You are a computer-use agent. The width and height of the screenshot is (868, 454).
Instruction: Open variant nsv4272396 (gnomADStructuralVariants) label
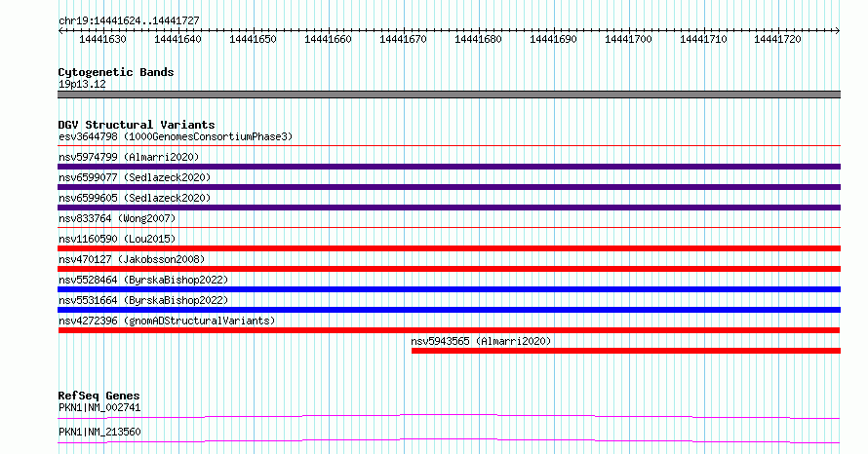click(x=167, y=321)
